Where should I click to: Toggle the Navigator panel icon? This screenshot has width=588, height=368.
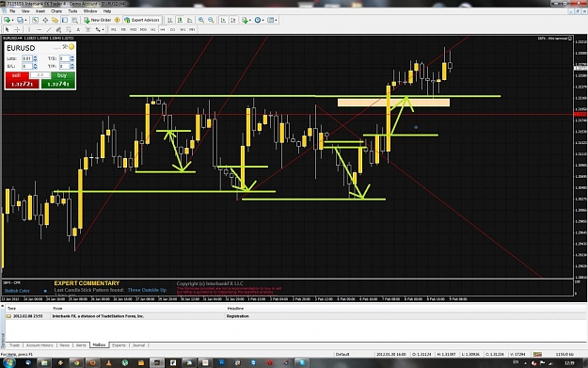click(x=55, y=20)
